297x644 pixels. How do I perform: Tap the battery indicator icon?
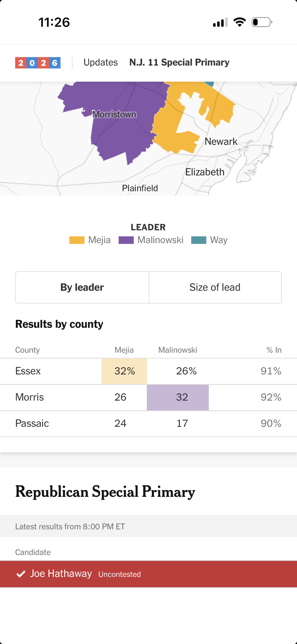[262, 22]
